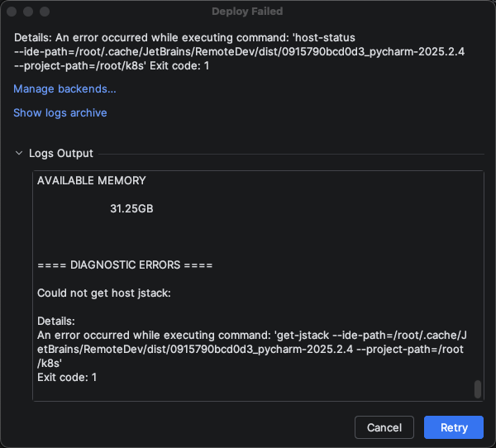Click the 'Details:' line inside the log output
Image resolution: width=496 pixels, height=448 pixels.
(57, 321)
